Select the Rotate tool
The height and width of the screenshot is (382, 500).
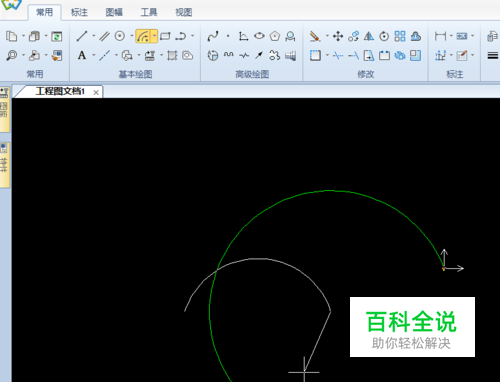point(384,36)
